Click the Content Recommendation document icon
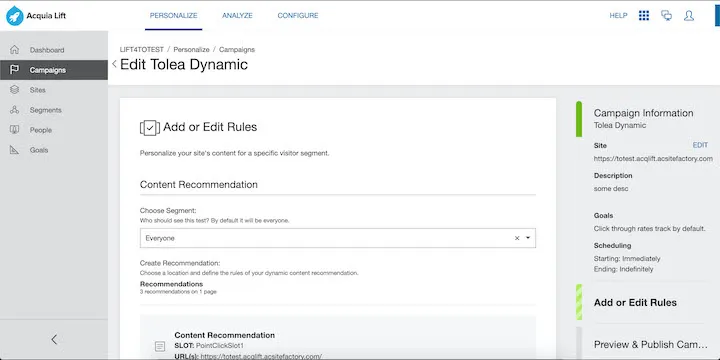Screen dimensions: 720x360 (160, 346)
